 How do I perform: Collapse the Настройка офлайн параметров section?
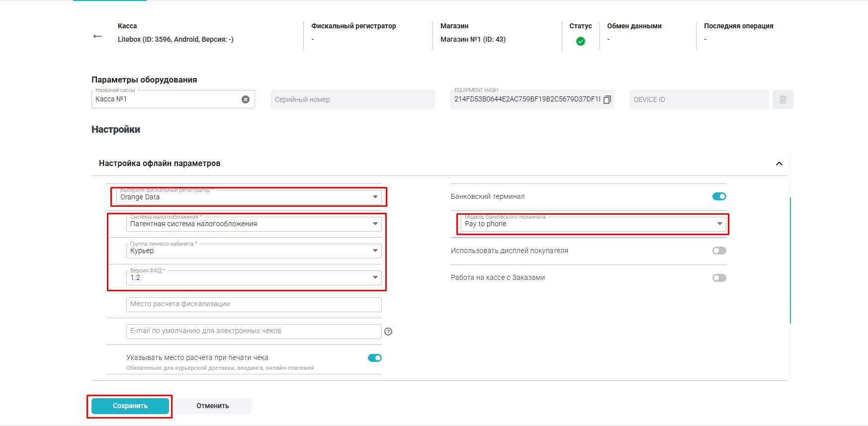point(779,164)
